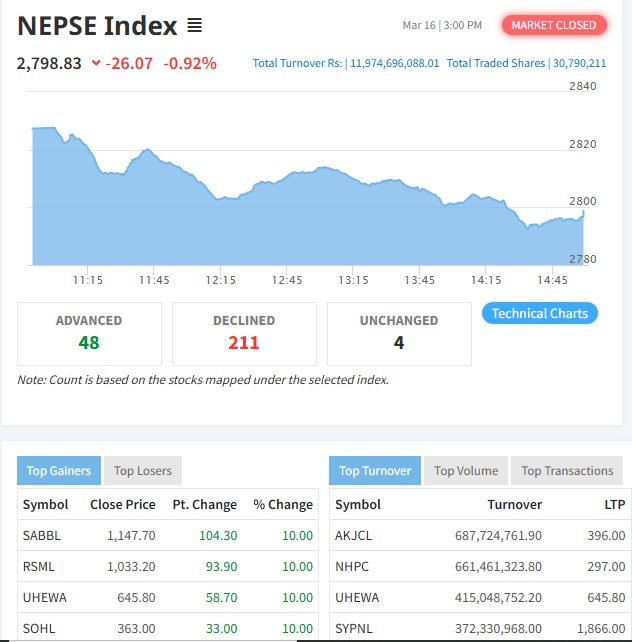Select the Top Turnover tab
The width and height of the screenshot is (632, 642).
click(x=374, y=471)
